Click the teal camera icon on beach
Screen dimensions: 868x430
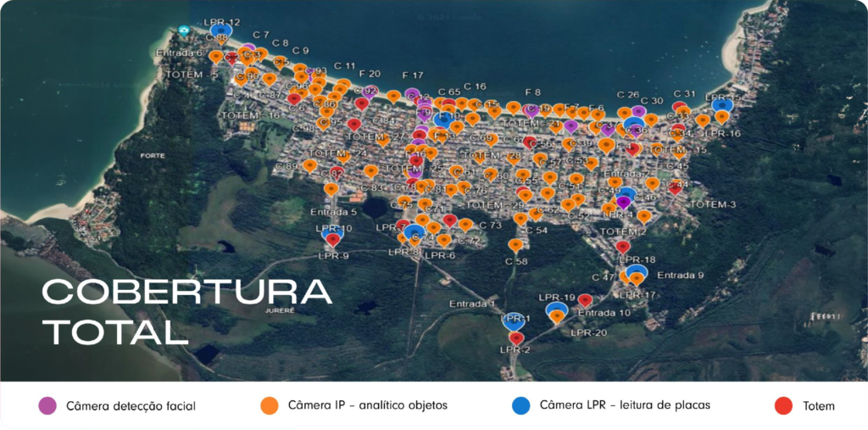coord(185,31)
